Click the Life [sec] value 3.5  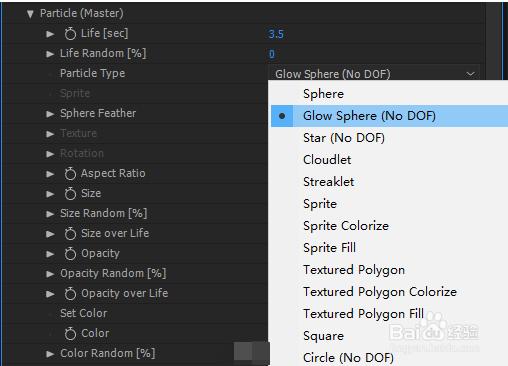coord(276,34)
